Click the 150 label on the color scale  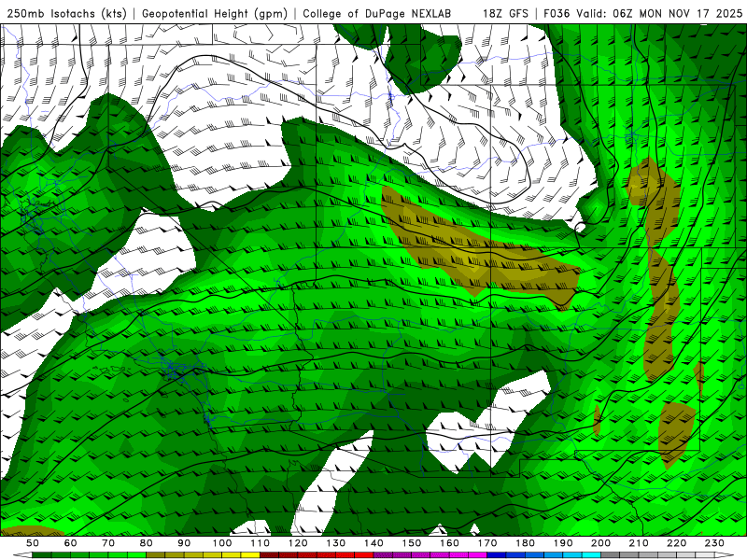click(x=411, y=543)
